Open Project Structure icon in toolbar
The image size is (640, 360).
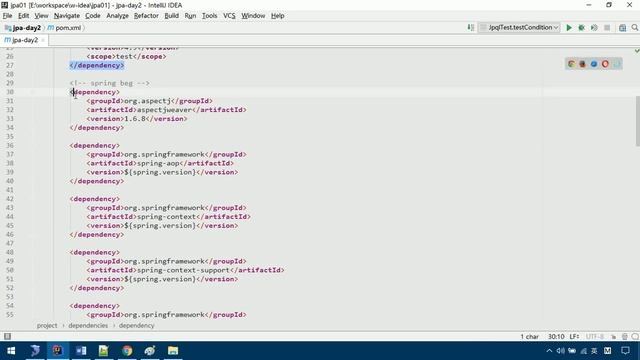click(622, 28)
